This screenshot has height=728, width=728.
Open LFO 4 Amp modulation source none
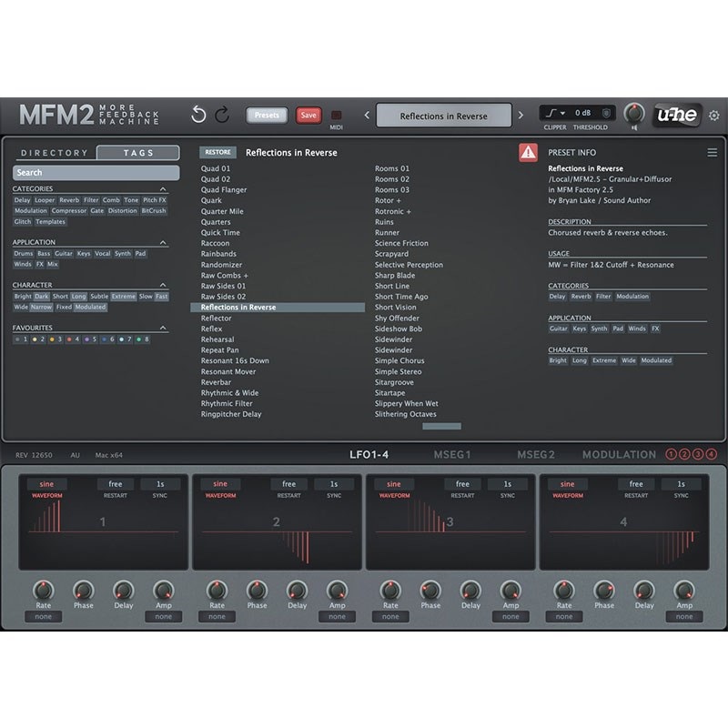pos(684,617)
